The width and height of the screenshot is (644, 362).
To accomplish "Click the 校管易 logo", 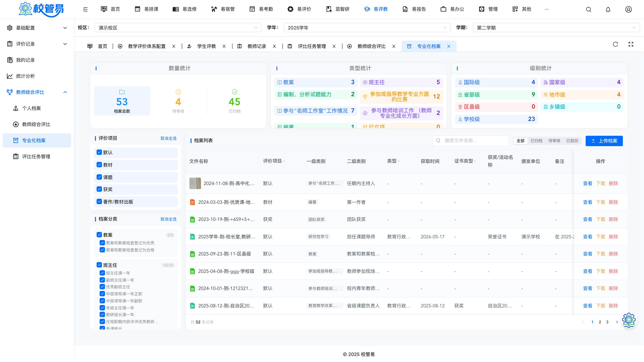I will tap(41, 9).
